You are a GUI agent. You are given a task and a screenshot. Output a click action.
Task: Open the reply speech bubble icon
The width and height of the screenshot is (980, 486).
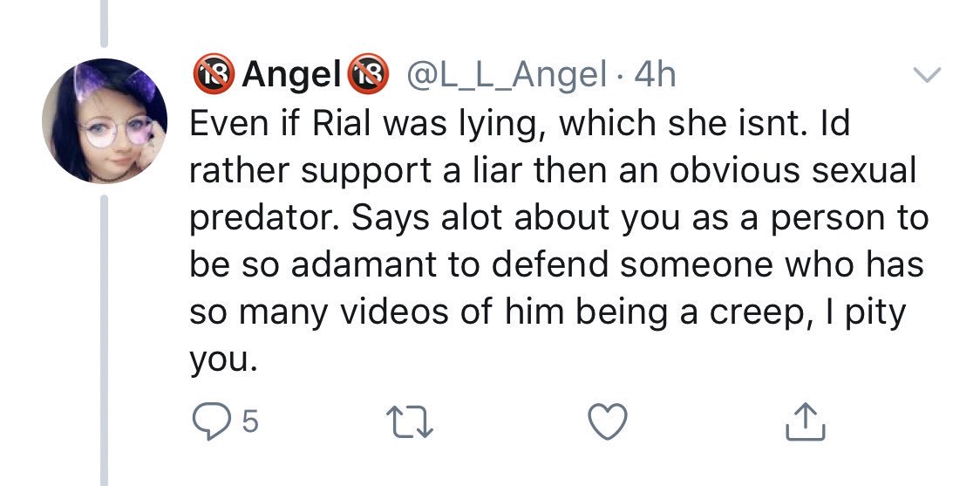[x=213, y=421]
